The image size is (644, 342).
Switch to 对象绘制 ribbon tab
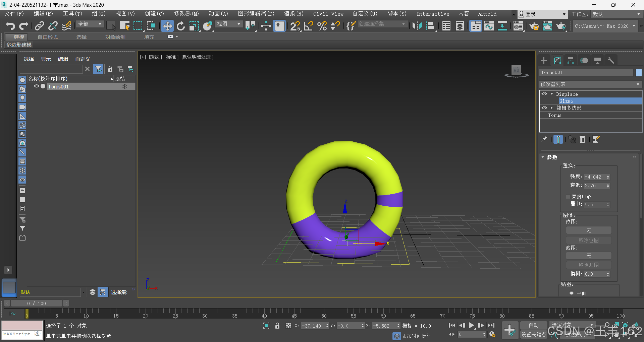(115, 37)
